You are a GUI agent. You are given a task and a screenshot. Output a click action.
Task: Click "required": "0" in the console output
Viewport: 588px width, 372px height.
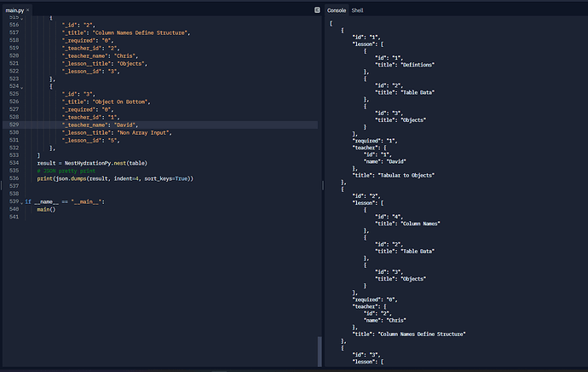pos(375,300)
